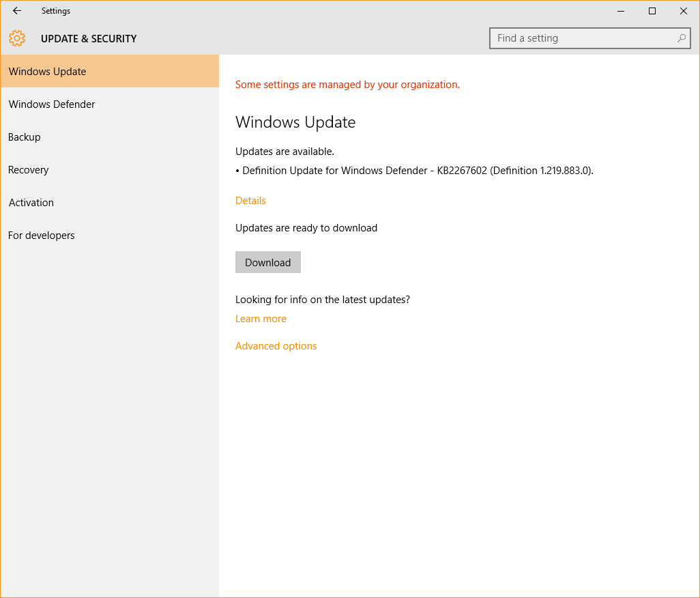
Task: Click 'Looking for info on the latest updates?' text
Action: pyautogui.click(x=322, y=300)
